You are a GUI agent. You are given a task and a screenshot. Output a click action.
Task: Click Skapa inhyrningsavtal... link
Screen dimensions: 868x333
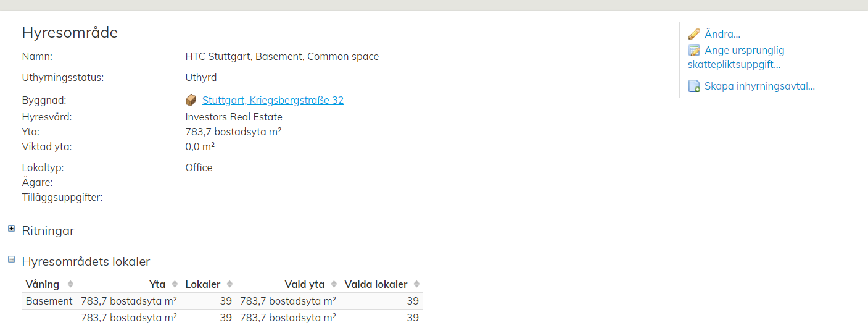click(x=759, y=86)
